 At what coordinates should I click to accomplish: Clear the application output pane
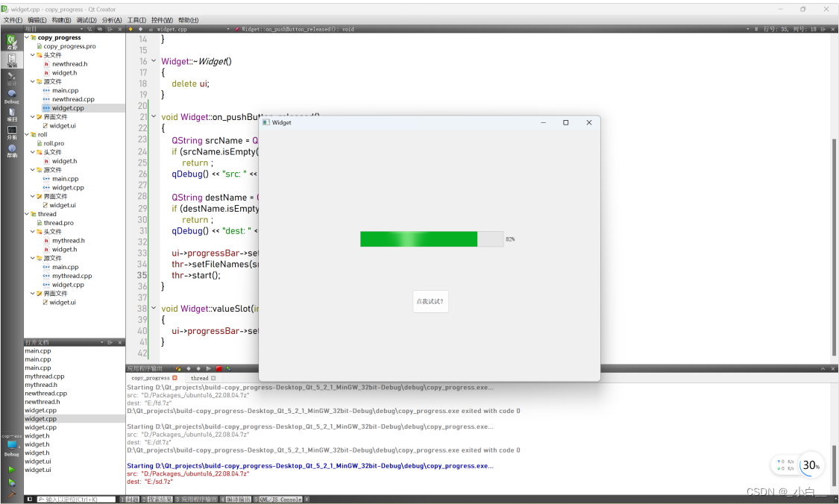click(177, 368)
